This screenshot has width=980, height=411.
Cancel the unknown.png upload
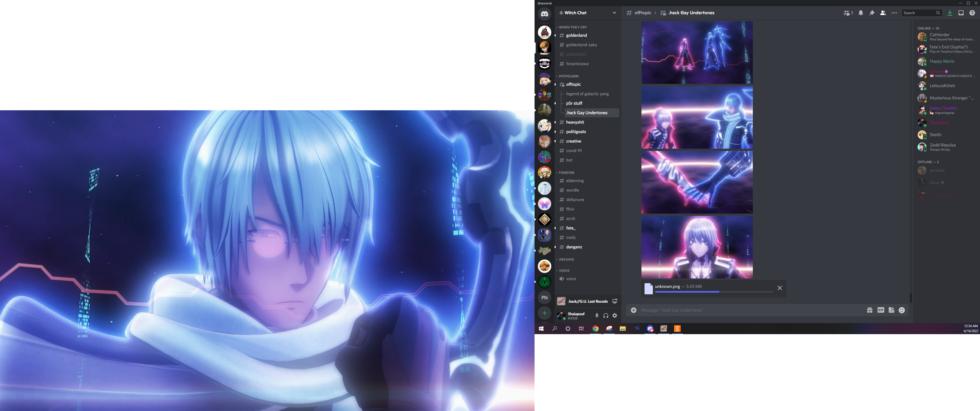pos(780,288)
